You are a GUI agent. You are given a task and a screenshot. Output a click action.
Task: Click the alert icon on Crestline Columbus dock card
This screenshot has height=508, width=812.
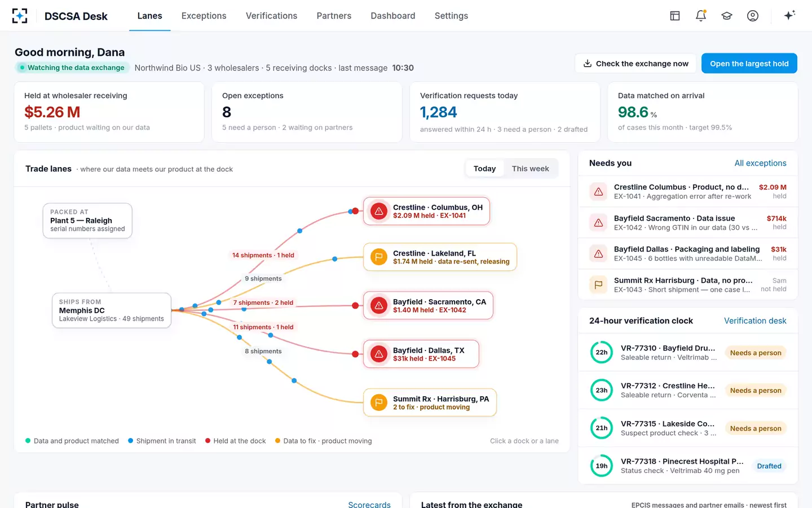[379, 211]
